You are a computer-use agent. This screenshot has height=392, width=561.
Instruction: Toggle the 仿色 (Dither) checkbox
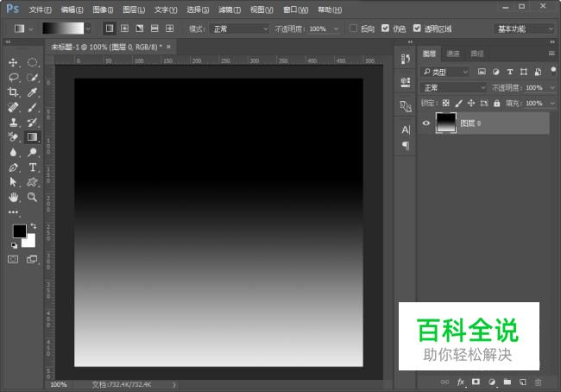[385, 28]
